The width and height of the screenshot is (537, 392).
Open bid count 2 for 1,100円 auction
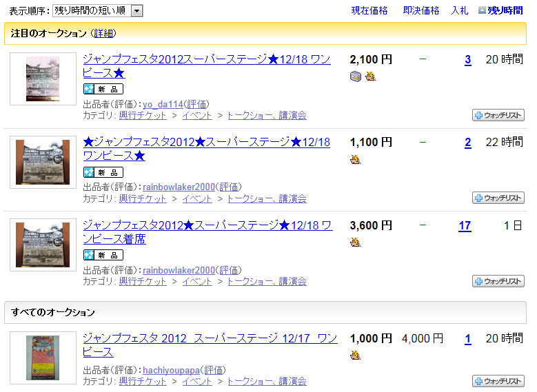pyautogui.click(x=468, y=143)
